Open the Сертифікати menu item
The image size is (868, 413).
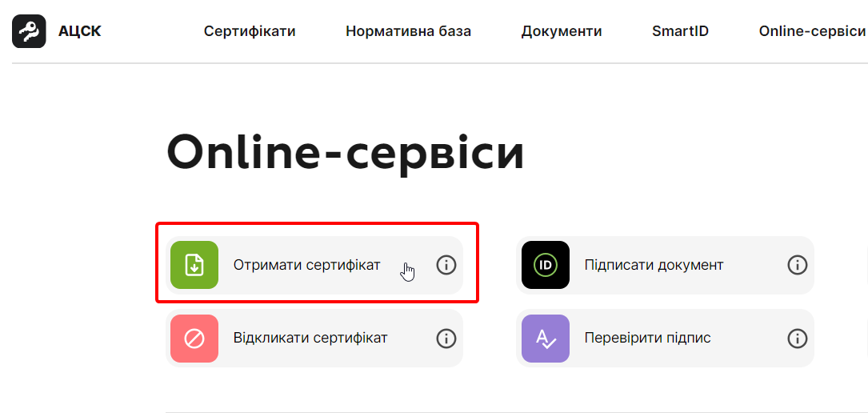pyautogui.click(x=250, y=31)
